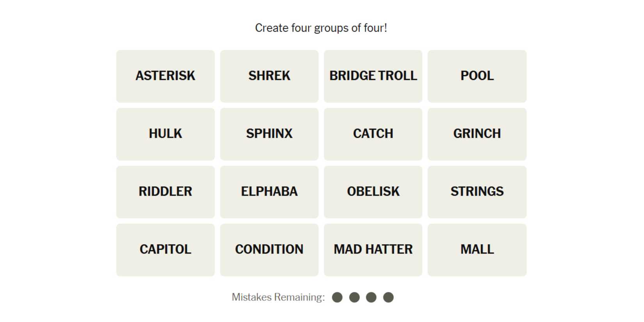Image resolution: width=644 pixels, height=322 pixels.
Task: Select the CAPITOL tile
Action: point(165,249)
